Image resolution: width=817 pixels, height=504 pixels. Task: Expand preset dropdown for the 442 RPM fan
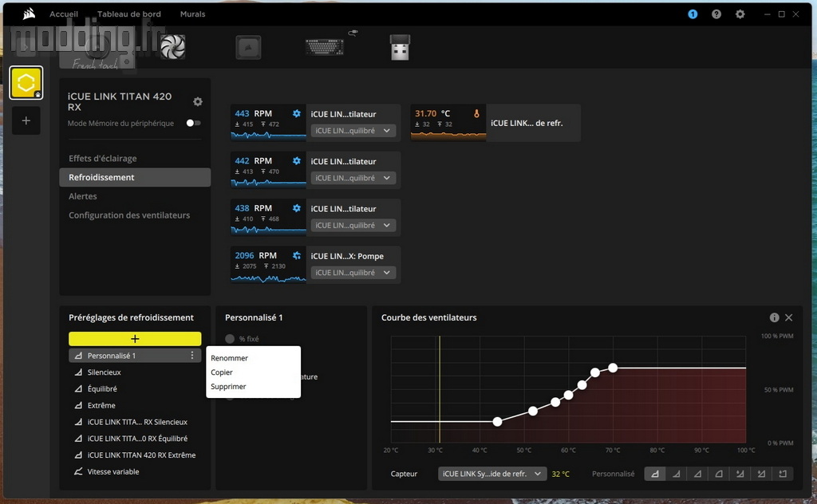(353, 178)
